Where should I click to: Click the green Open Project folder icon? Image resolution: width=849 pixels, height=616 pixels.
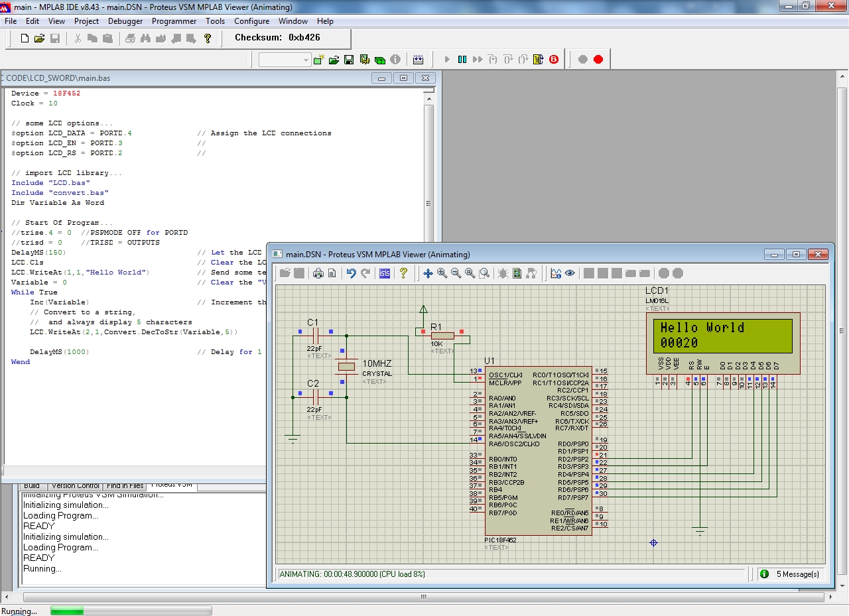pyautogui.click(x=334, y=60)
